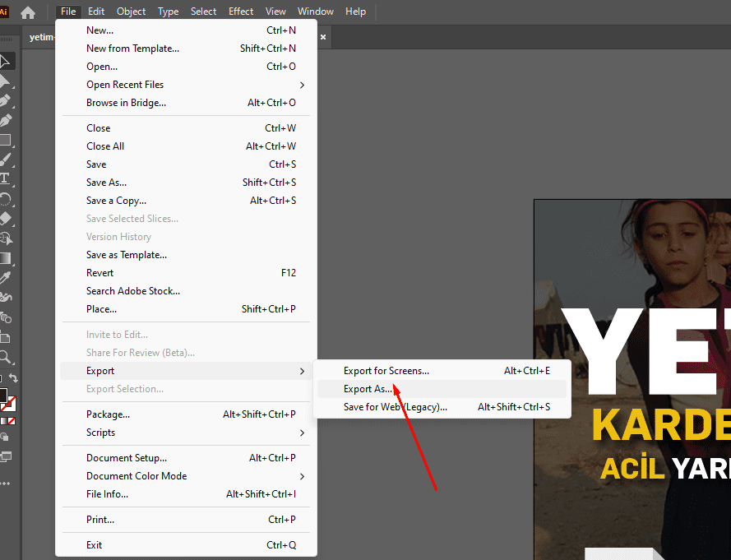The width and height of the screenshot is (731, 560).
Task: Choose Save a Copy...
Action: (186, 201)
